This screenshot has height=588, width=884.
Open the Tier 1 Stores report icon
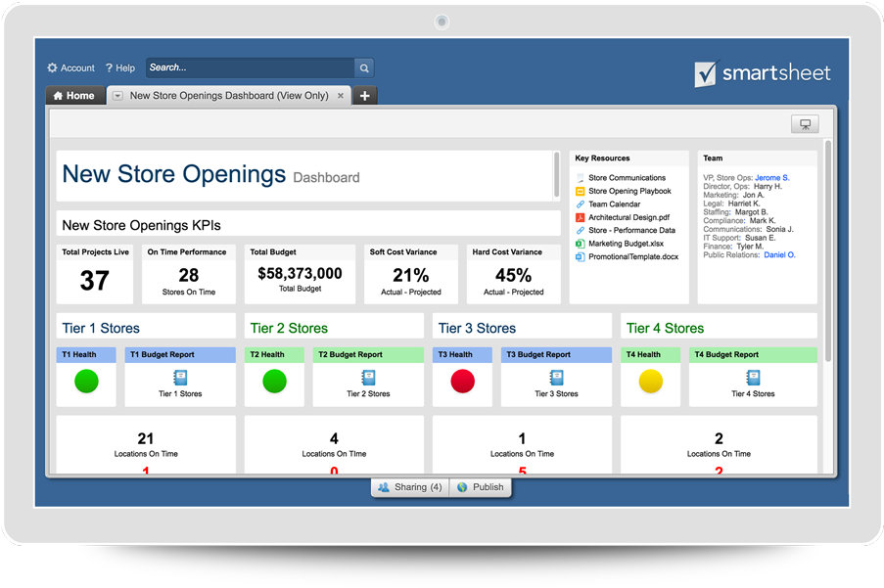pyautogui.click(x=179, y=378)
